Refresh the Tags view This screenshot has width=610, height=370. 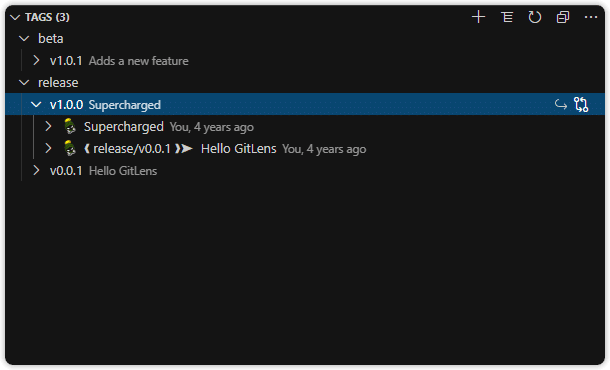[x=535, y=17]
